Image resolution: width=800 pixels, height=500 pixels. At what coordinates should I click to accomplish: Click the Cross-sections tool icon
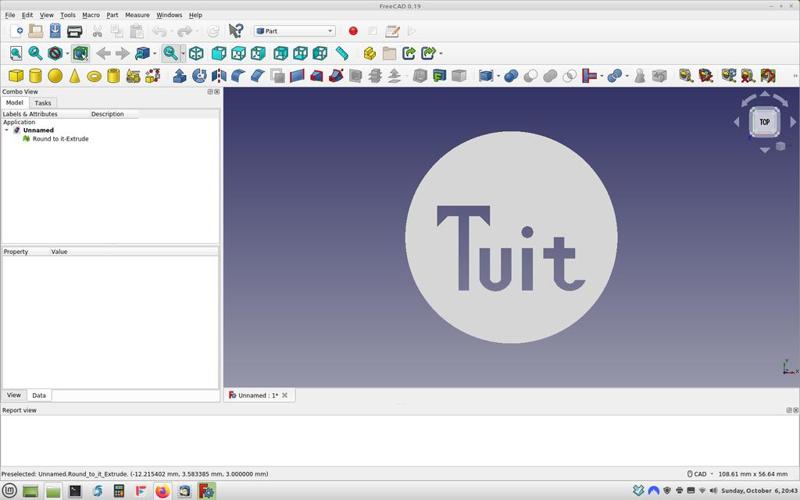(x=375, y=76)
